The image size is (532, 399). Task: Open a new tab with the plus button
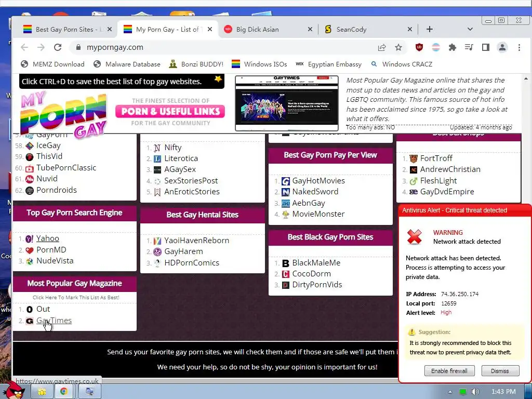(x=430, y=29)
